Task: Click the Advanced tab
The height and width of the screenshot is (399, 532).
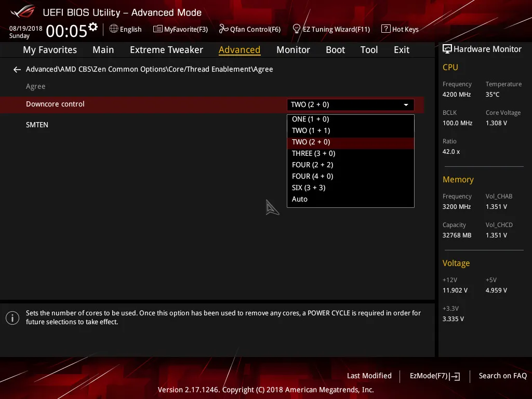Action: click(x=240, y=50)
